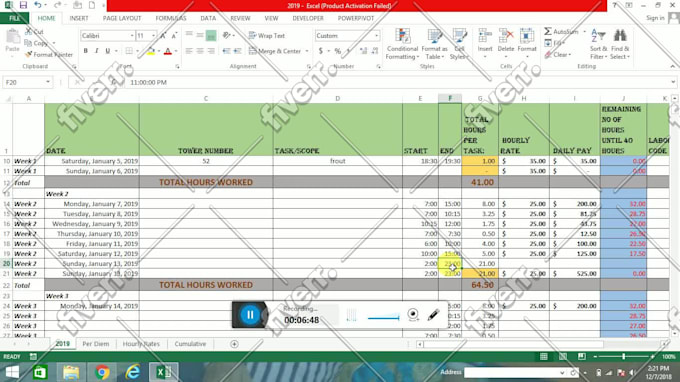Open Cell Styles gallery
Viewport: 680px width, 382px height.
(459, 44)
